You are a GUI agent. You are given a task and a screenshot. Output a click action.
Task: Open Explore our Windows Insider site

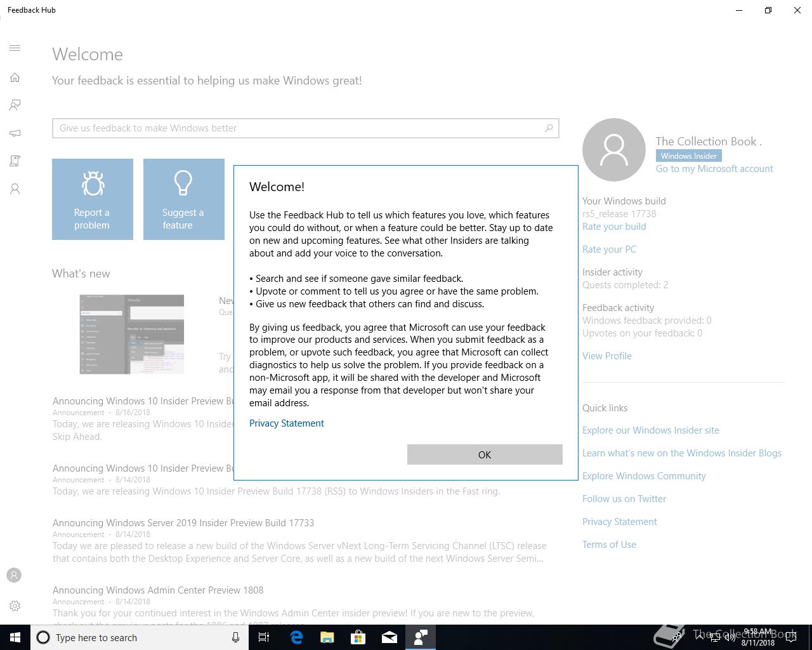tap(651, 430)
